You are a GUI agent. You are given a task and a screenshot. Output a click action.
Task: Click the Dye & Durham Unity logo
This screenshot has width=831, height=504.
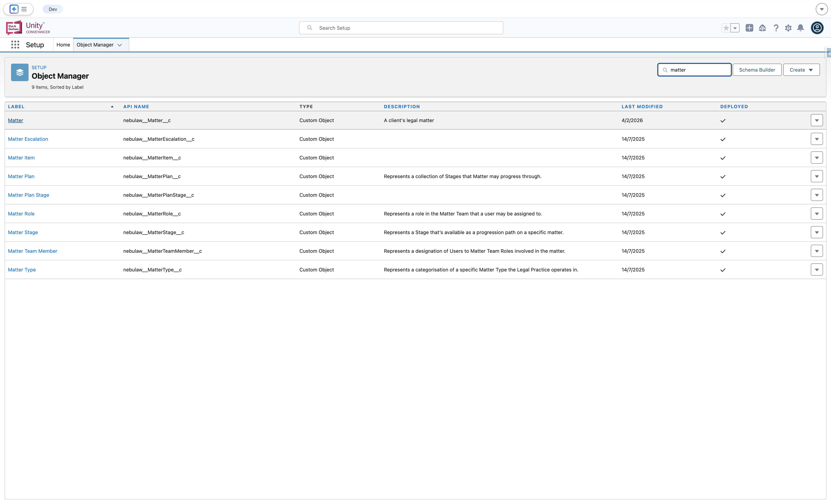click(x=28, y=28)
